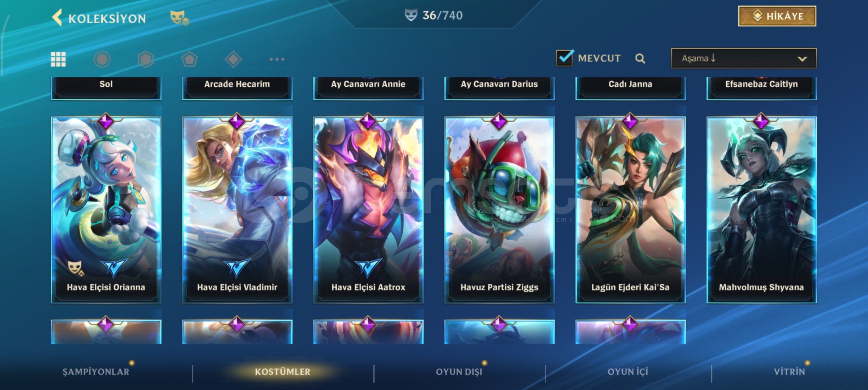Filter skins by the hexagon rarity icon

click(x=146, y=59)
